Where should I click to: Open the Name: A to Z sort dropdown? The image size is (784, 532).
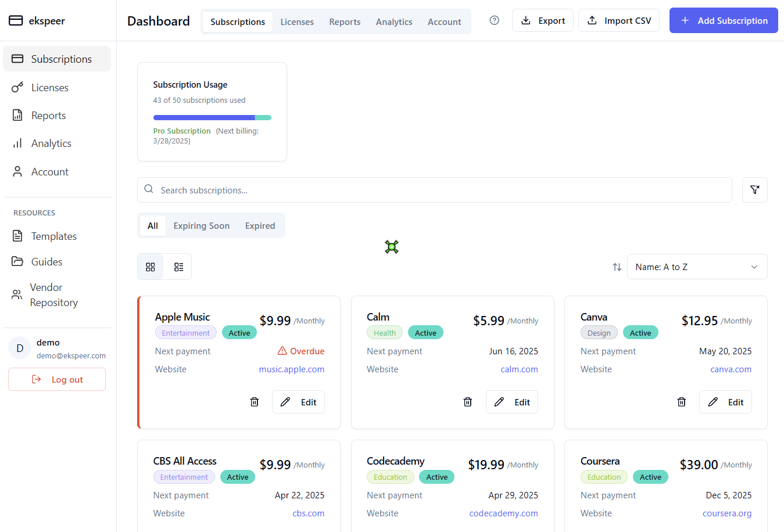(697, 267)
